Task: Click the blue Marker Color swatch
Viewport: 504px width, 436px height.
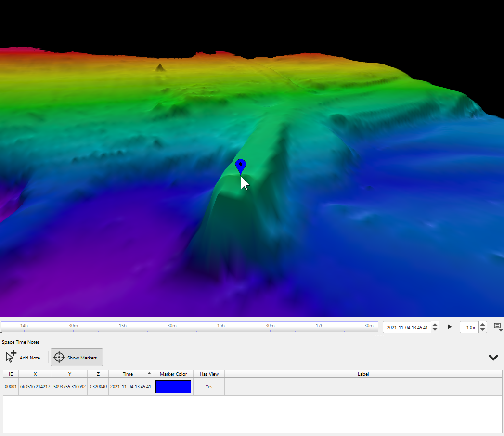Action: [x=173, y=386]
